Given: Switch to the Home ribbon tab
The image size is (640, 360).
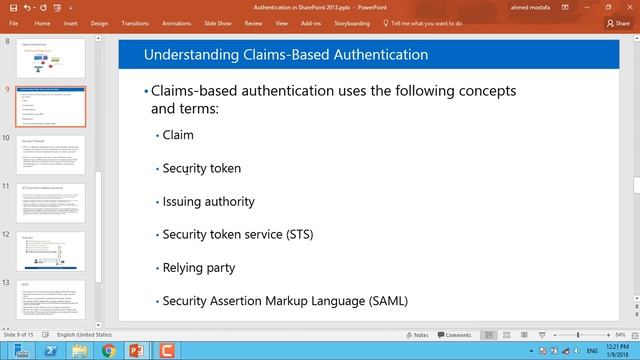Looking at the screenshot, I should 42,23.
